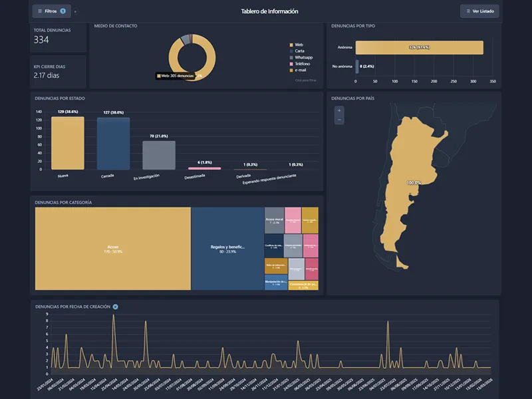Select the Acoso tile in treemap
The height and width of the screenshot is (399, 532).
(x=113, y=248)
